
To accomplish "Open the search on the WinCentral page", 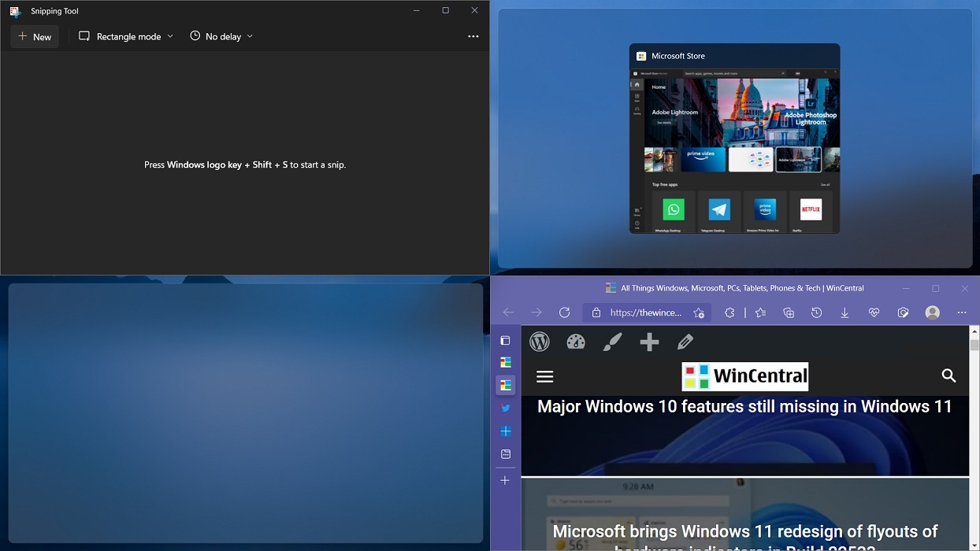I will [949, 376].
